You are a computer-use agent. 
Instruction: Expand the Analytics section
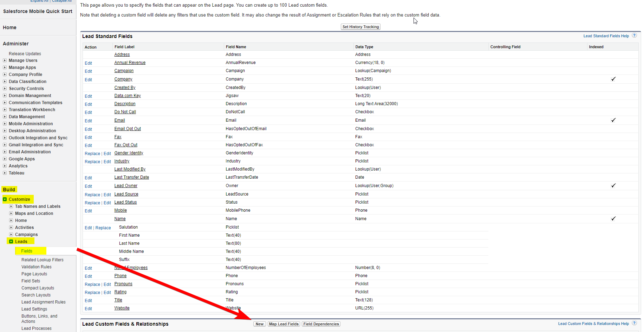(5, 166)
